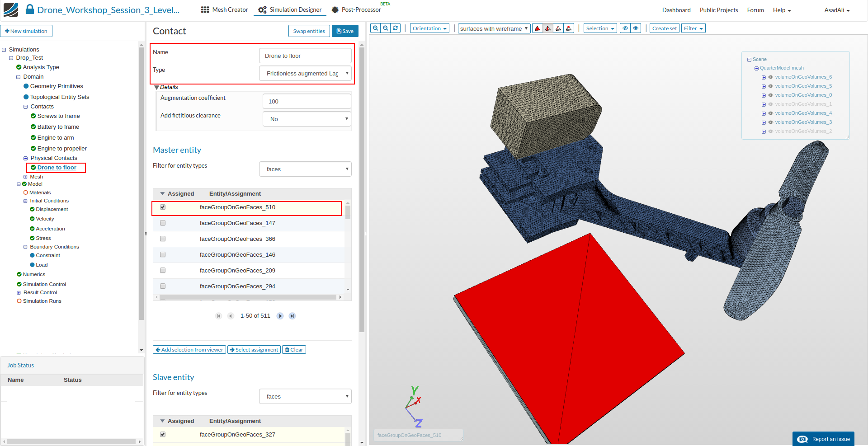Select the solid red volume pick mode icon
The width and height of the screenshot is (868, 446).
pos(538,28)
